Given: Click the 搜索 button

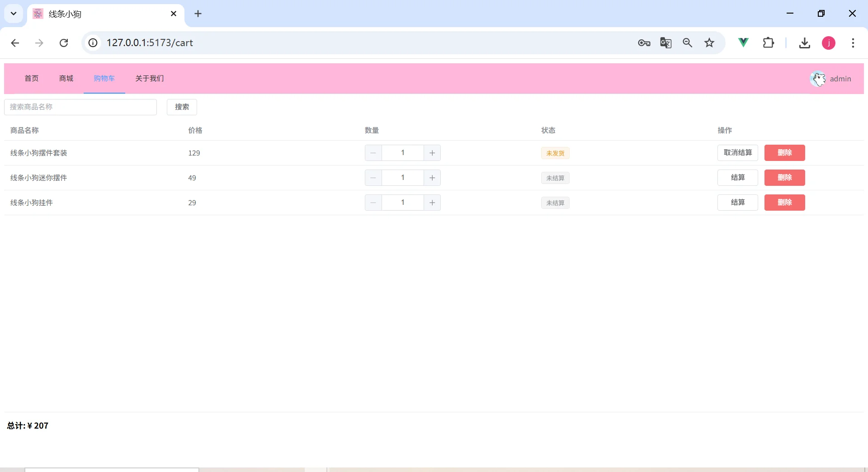Looking at the screenshot, I should [x=182, y=107].
